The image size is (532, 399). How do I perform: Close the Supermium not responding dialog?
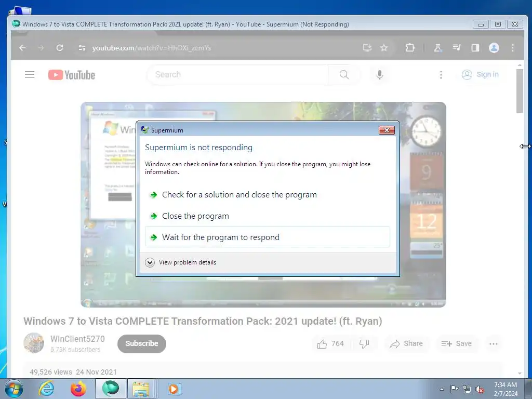coord(387,130)
